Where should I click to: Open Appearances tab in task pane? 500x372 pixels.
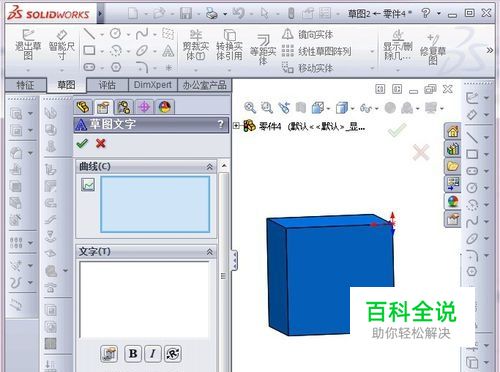click(x=453, y=201)
